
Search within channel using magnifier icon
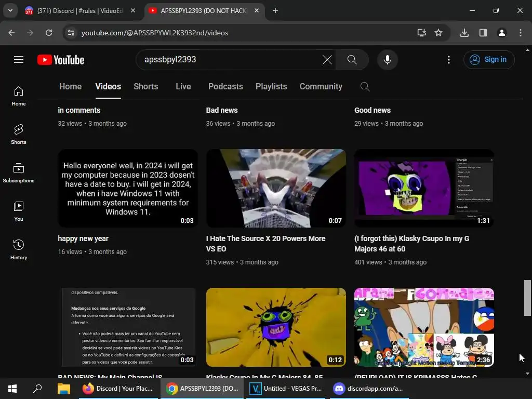click(x=365, y=87)
